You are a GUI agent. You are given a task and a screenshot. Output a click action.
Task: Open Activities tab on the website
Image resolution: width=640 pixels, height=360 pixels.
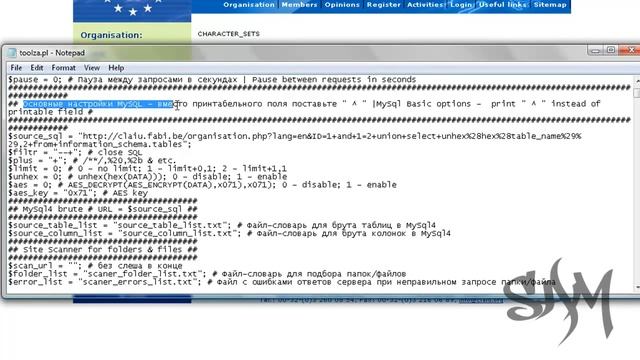coord(424,5)
